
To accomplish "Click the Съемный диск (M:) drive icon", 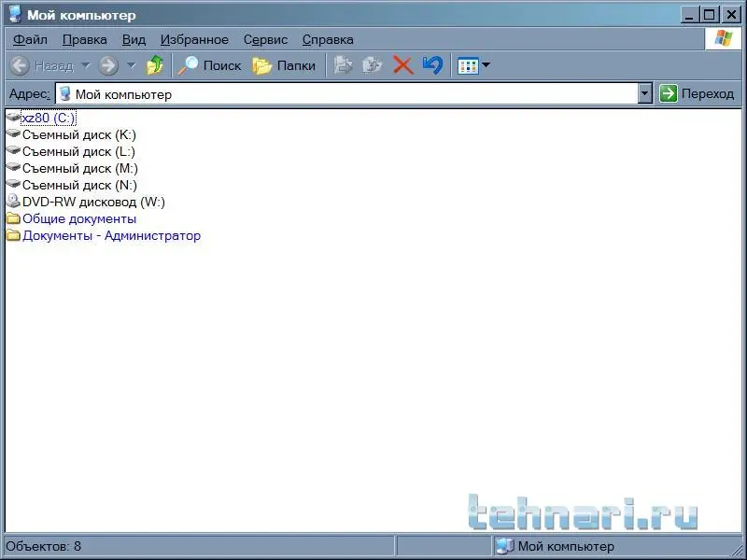I will [x=13, y=167].
